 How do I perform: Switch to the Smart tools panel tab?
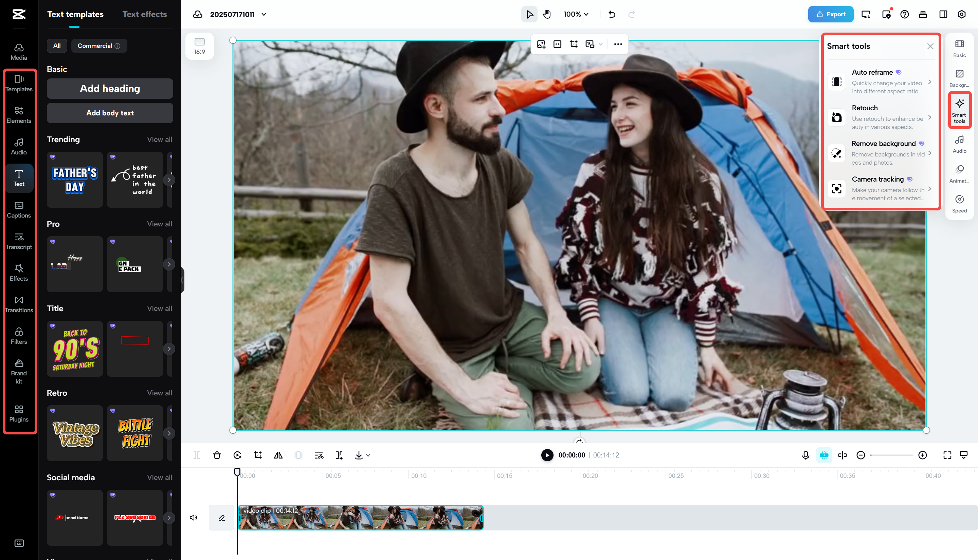click(x=959, y=110)
